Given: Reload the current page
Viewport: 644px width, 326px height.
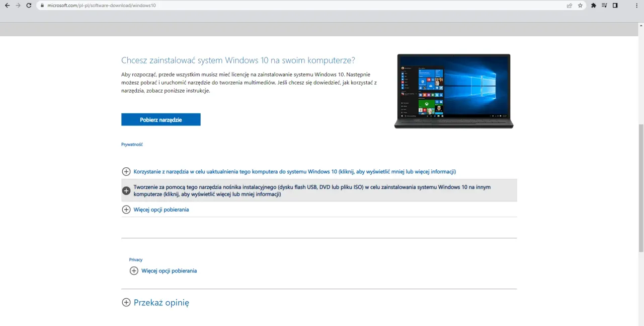Looking at the screenshot, I should pos(29,5).
